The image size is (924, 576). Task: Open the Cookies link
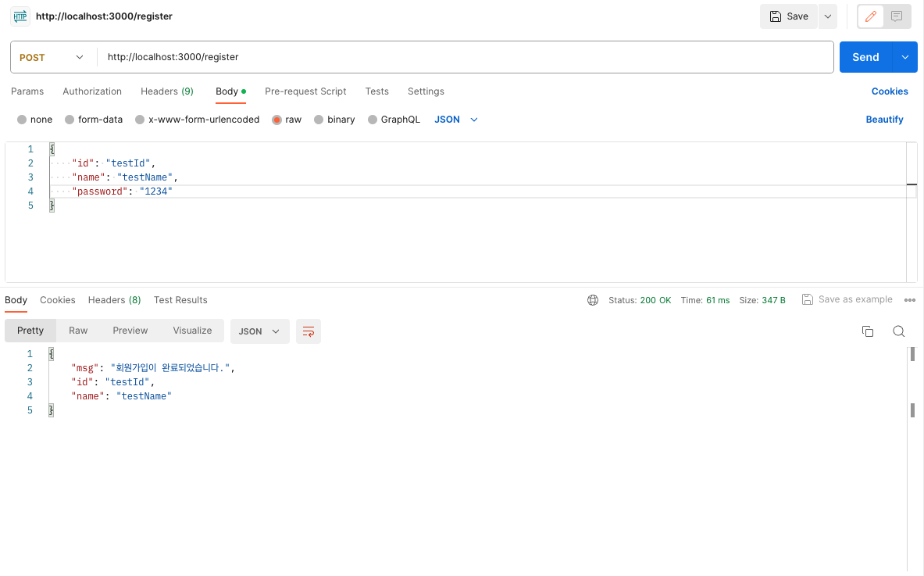pos(889,91)
